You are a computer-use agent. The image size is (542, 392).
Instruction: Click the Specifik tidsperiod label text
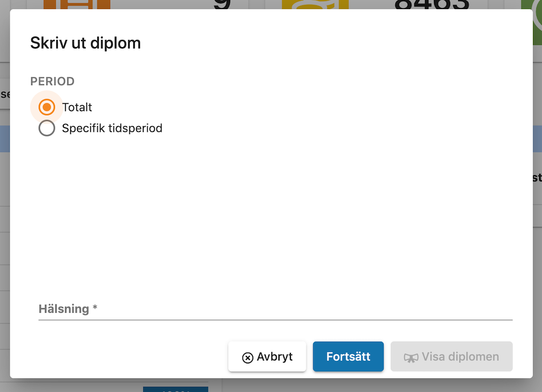pos(112,128)
